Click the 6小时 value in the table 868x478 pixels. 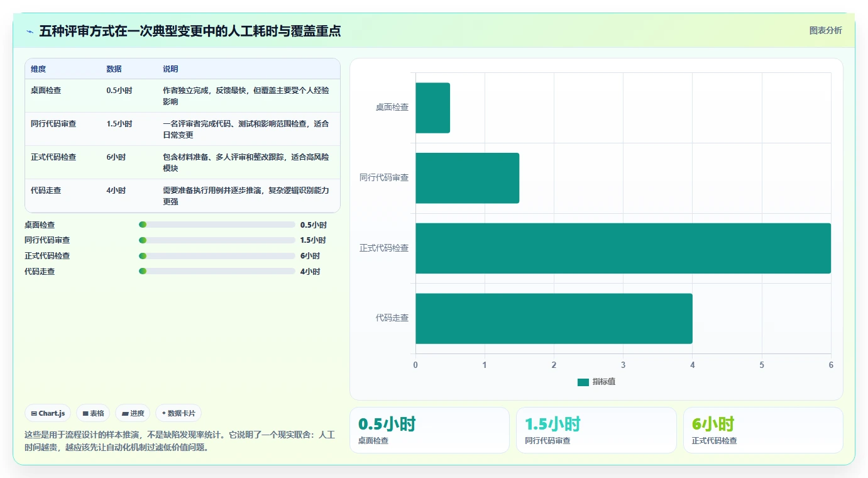click(116, 157)
